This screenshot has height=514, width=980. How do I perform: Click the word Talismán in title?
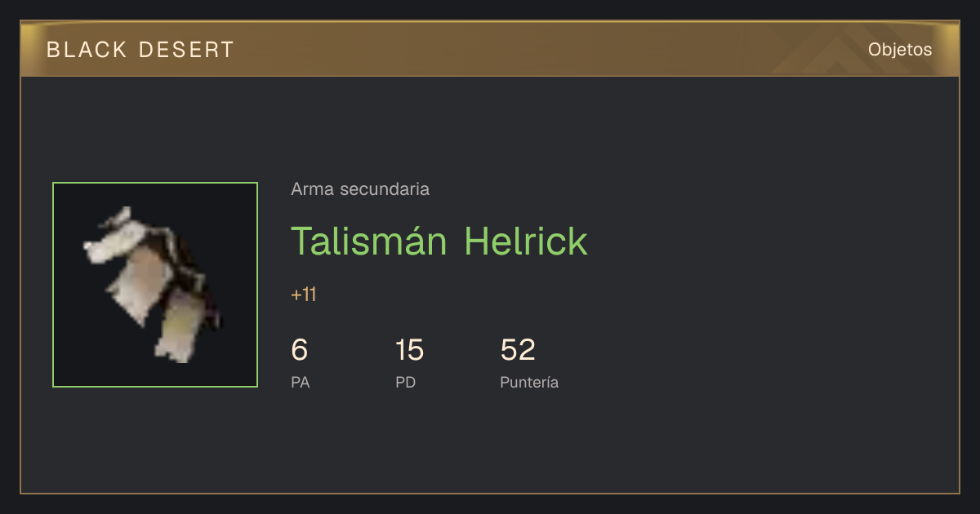[x=369, y=241]
